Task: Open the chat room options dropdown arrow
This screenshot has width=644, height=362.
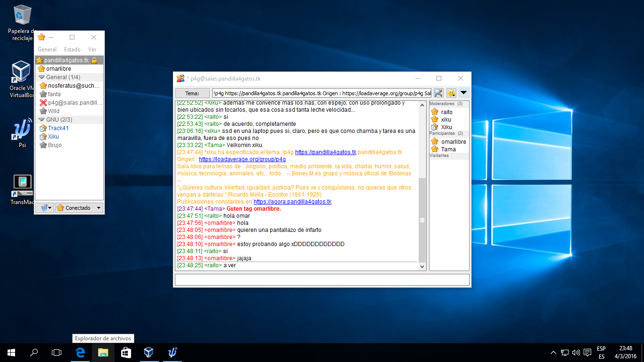Action: (464, 93)
